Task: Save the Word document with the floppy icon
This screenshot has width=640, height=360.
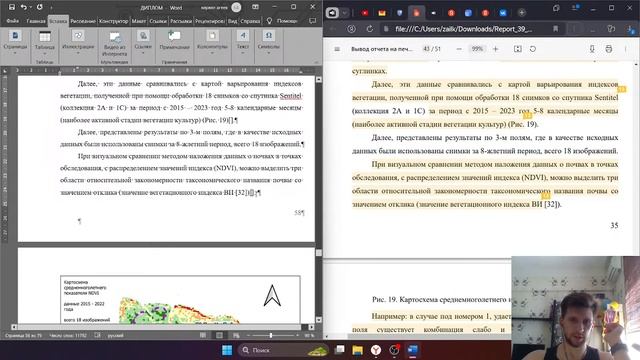Action: coord(12,7)
